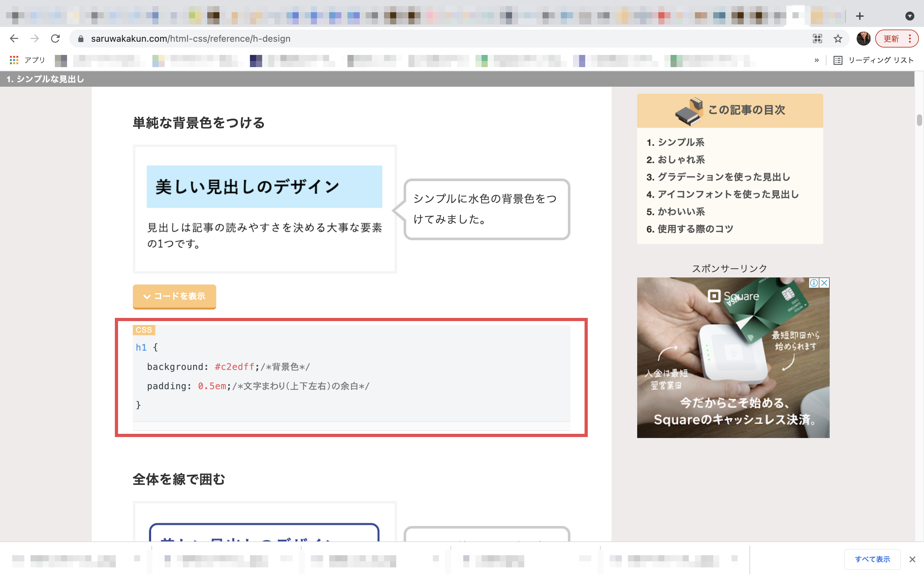
Task: Go to 1. シンプル系 in table of contents
Action: [675, 142]
